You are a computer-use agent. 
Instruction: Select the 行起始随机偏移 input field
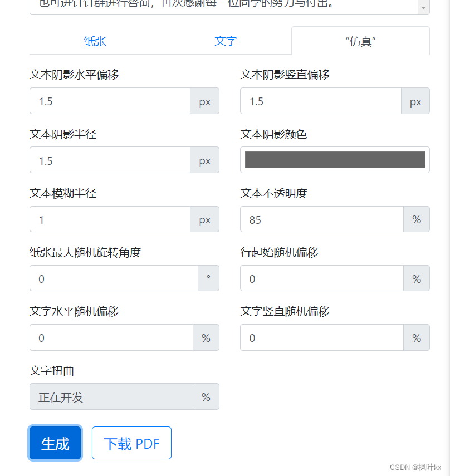pos(320,278)
